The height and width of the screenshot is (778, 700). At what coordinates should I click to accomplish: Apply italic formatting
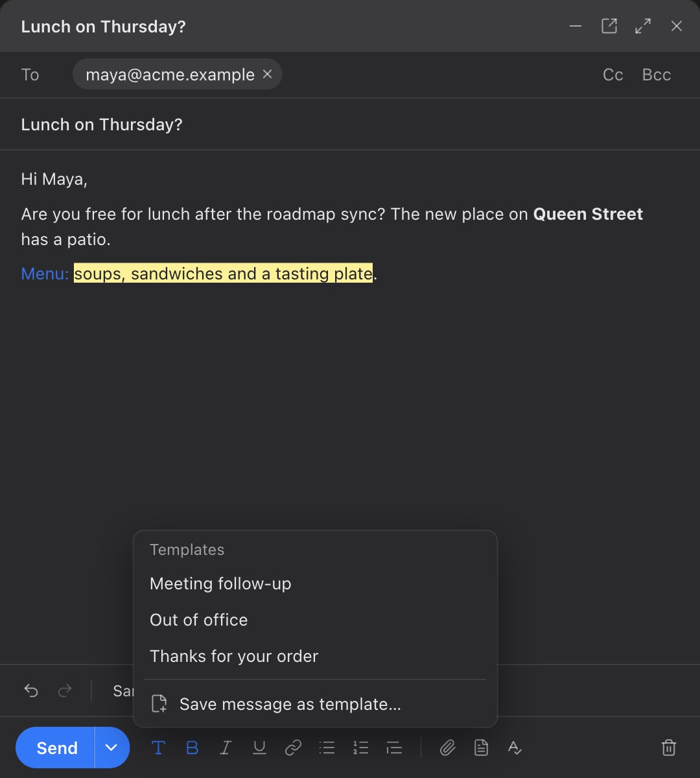[226, 748]
